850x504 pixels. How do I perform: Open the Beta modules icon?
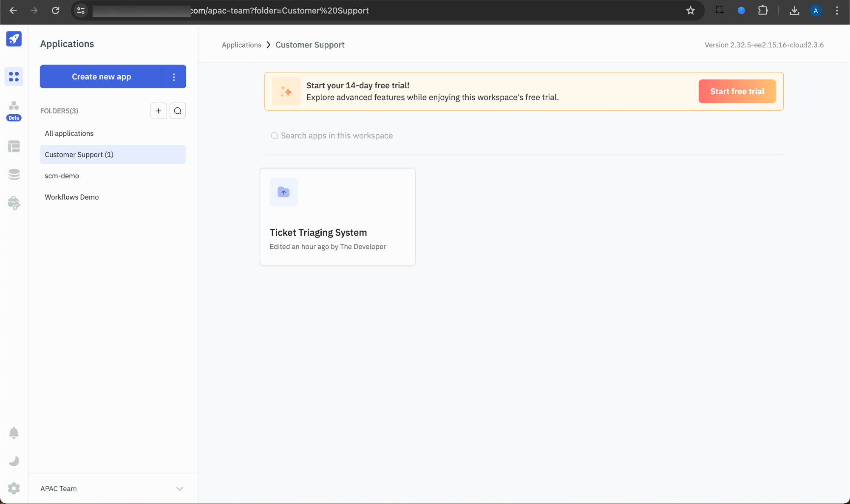pos(14,110)
